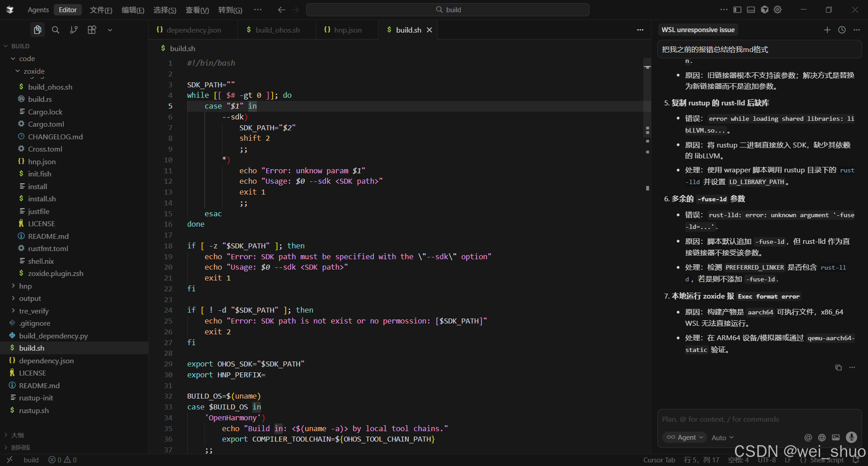Focus the chat prompt input field

click(x=759, y=419)
